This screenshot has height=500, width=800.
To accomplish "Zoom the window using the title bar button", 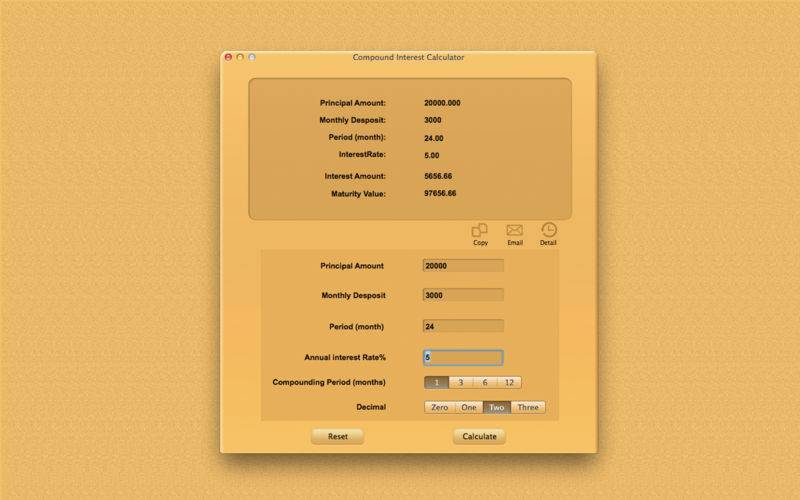I will click(252, 57).
